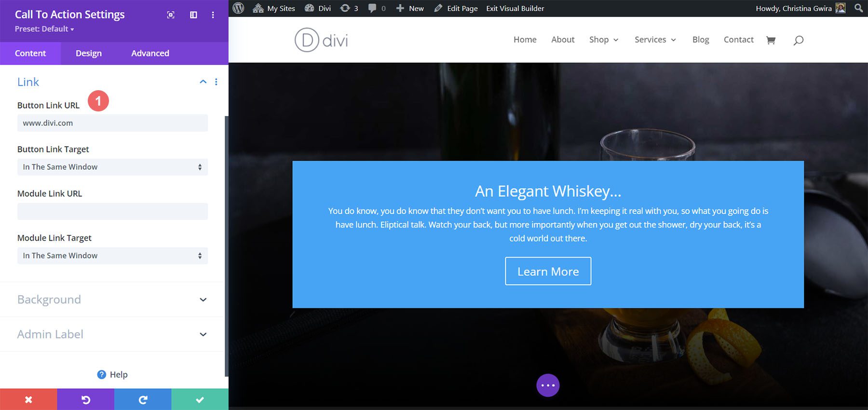The height and width of the screenshot is (410, 868).
Task: Switch to the Advanced tab
Action: point(150,53)
